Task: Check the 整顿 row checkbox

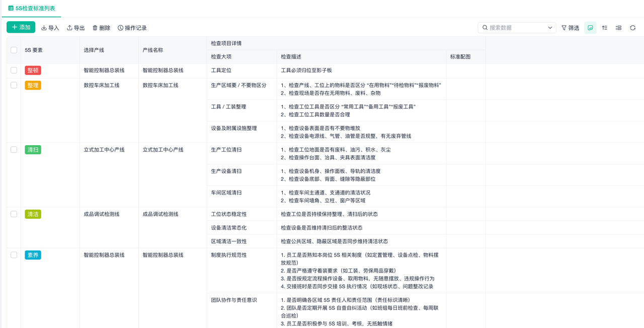Action: click(x=14, y=71)
